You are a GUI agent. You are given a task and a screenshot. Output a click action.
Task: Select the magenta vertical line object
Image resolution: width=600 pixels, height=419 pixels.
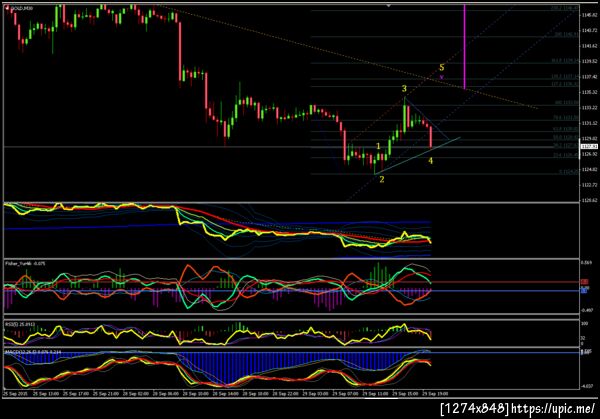click(x=465, y=47)
